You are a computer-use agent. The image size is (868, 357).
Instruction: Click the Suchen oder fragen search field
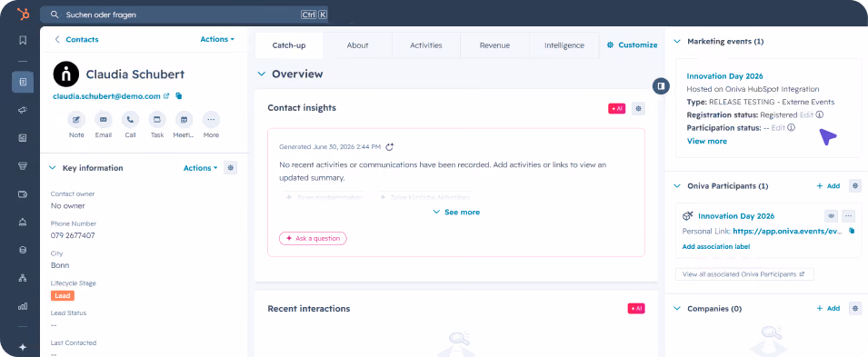click(184, 15)
